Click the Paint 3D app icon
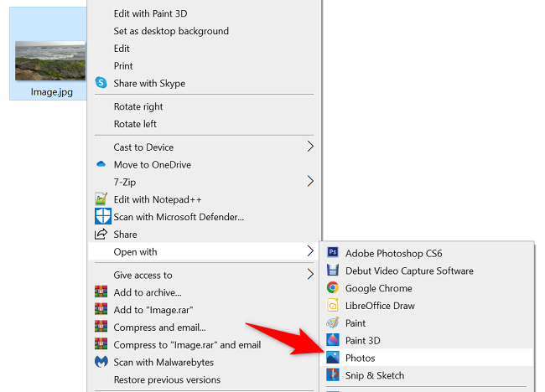Image resolution: width=545 pixels, height=392 pixels. pos(333,341)
